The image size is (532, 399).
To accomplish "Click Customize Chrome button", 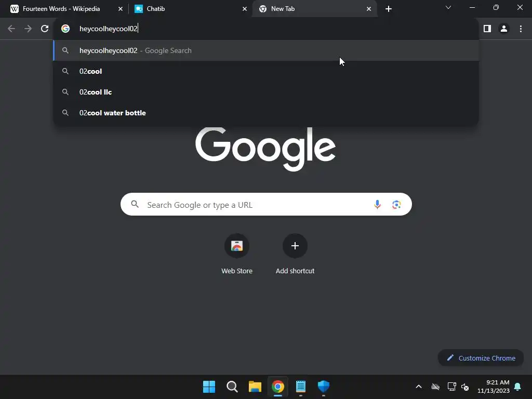I will click(481, 358).
